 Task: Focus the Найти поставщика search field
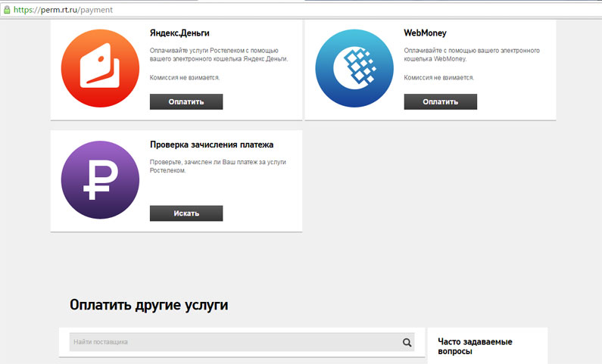pyautogui.click(x=235, y=342)
